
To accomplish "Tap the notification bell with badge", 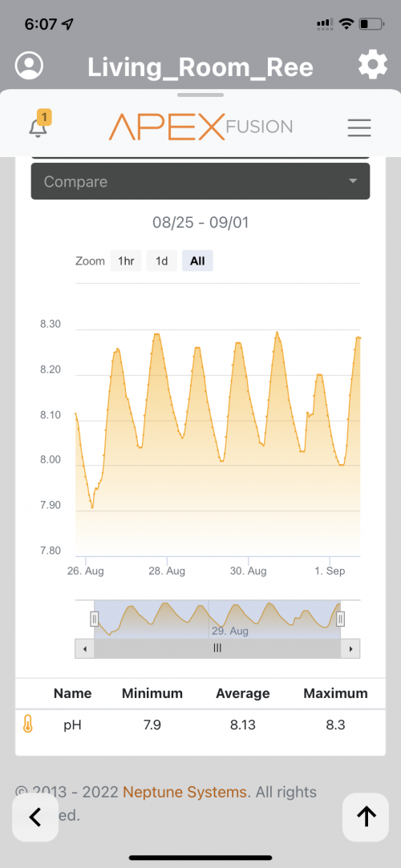I will (39, 124).
